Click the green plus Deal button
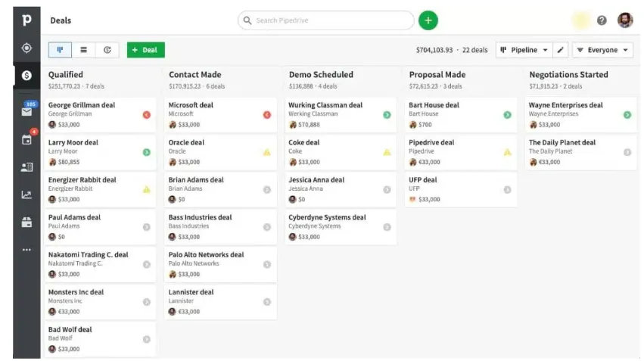The height and width of the screenshot is (361, 644). (x=146, y=50)
